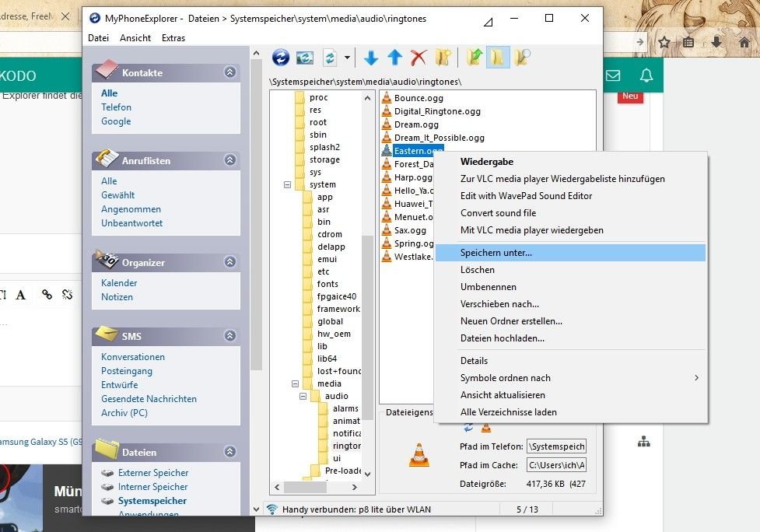Screen dimensions: 760x532
Task: Click the sidebar scroll-up arrow
Action: tap(257, 54)
